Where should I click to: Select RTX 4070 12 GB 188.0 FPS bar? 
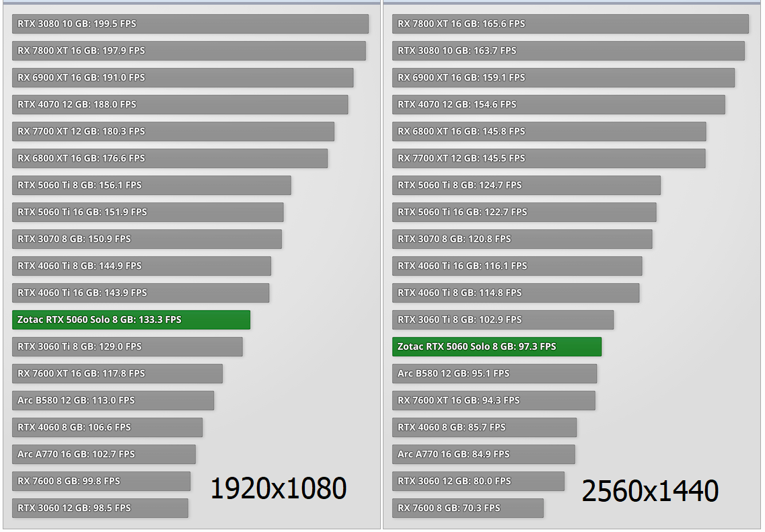[180, 104]
